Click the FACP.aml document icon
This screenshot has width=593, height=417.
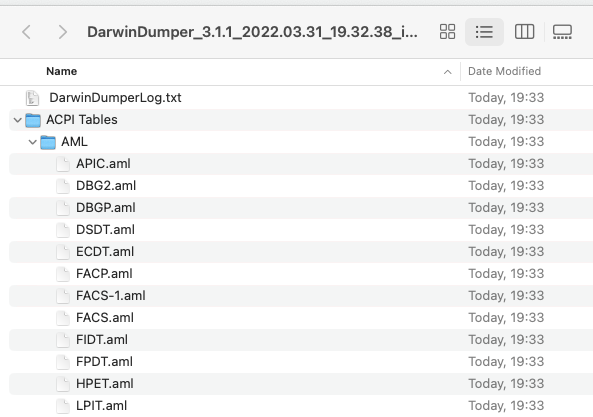(x=63, y=274)
